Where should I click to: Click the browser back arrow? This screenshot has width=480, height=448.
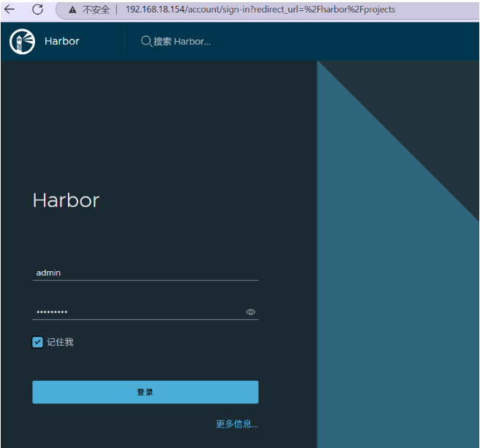[x=9, y=10]
